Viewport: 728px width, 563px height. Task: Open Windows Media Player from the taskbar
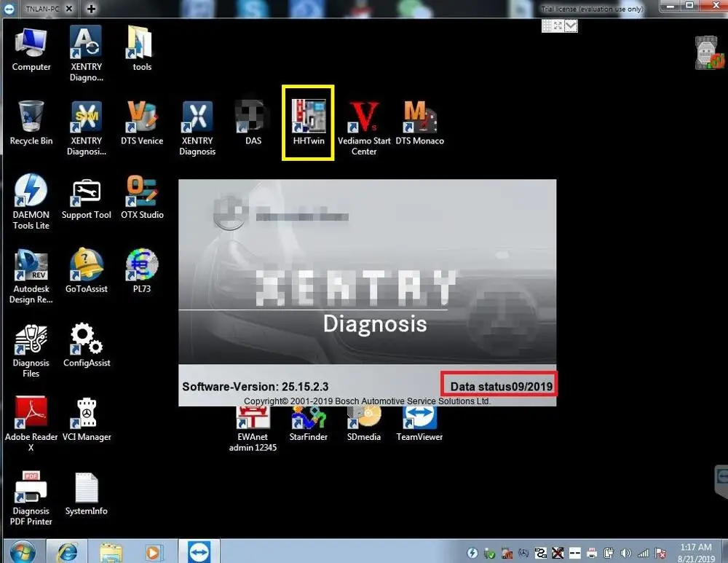click(x=153, y=552)
